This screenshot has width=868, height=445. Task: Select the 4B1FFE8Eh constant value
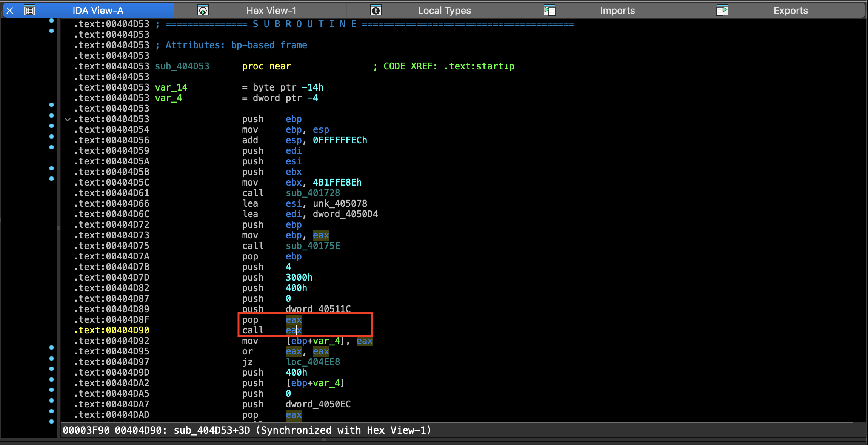pos(337,183)
